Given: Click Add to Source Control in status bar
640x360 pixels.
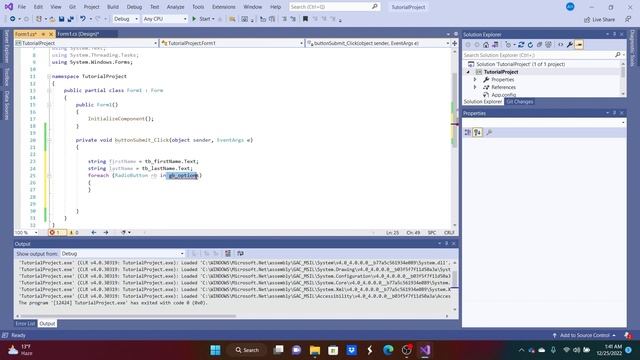Looking at the screenshot, I should (x=584, y=335).
